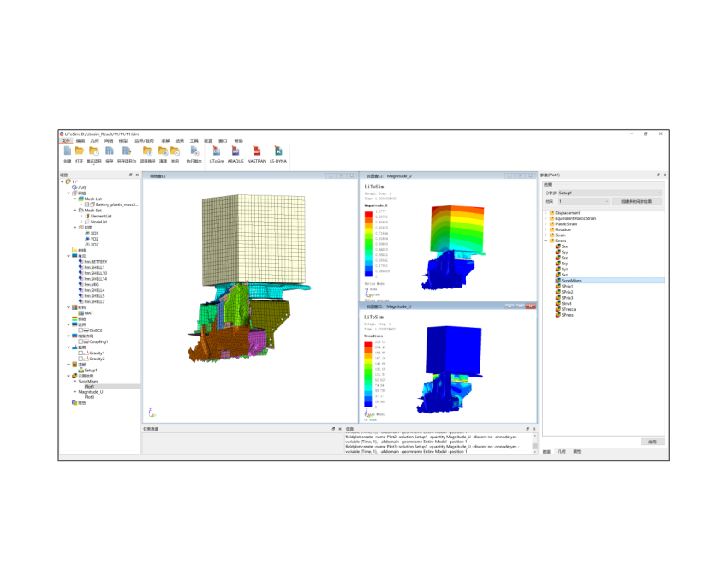Click the create multi-timestep results button
This screenshot has width=728, height=582.
pos(636,201)
